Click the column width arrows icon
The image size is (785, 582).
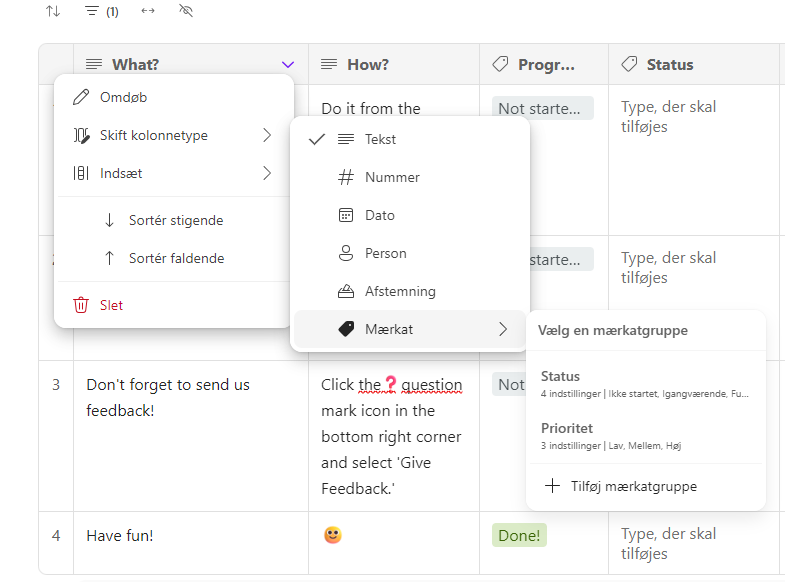(148, 11)
